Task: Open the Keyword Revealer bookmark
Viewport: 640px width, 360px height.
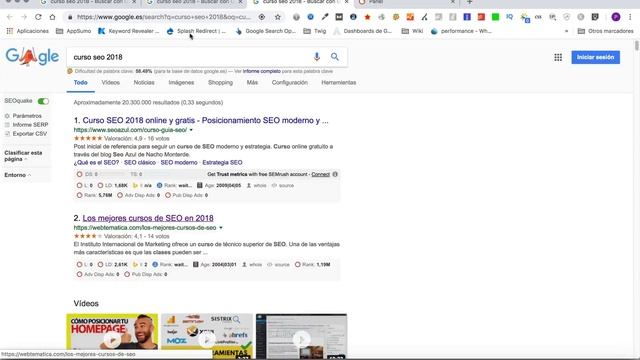Action: (x=129, y=31)
